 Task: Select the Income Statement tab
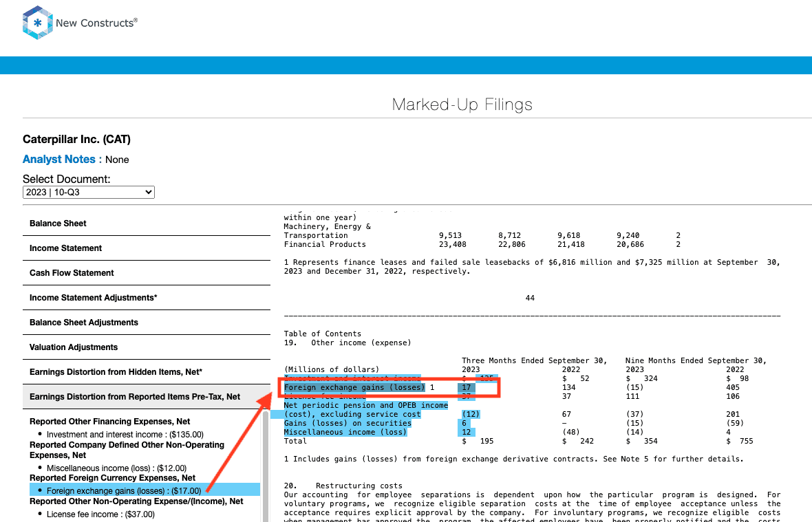(147, 248)
